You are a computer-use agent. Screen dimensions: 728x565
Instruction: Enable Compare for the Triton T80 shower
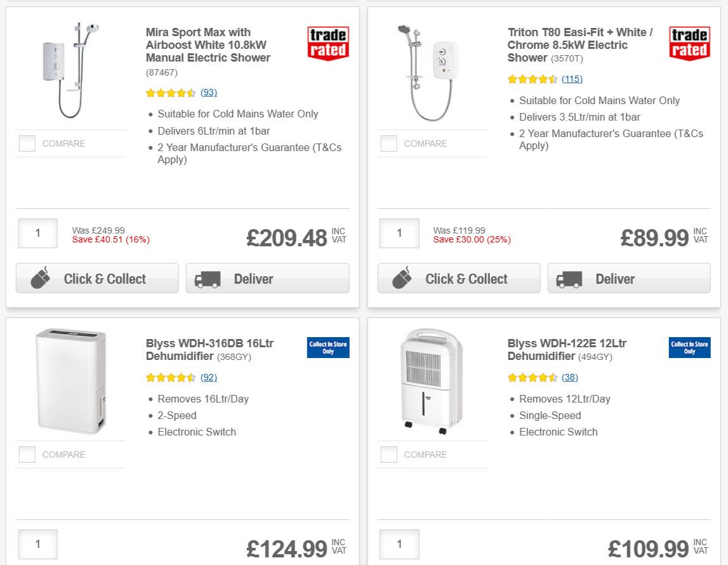pyautogui.click(x=388, y=143)
